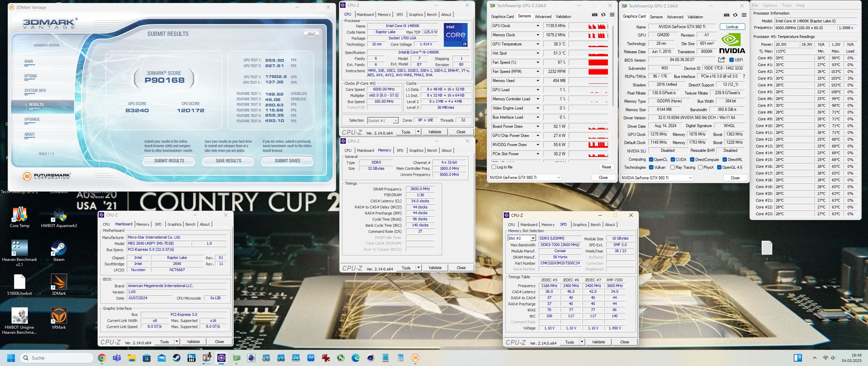
Task: Show hidden system tray icons chevron
Action: [814, 358]
